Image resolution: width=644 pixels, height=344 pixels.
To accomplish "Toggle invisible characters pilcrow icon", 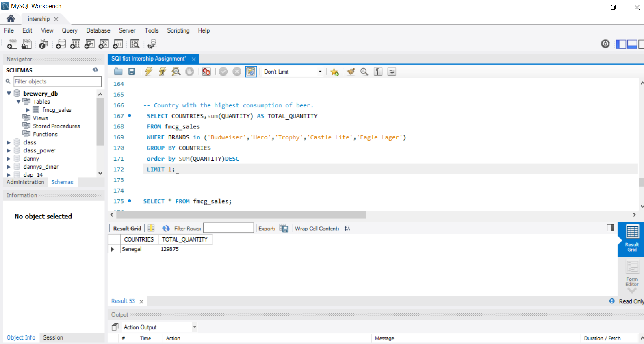I will [x=378, y=72].
